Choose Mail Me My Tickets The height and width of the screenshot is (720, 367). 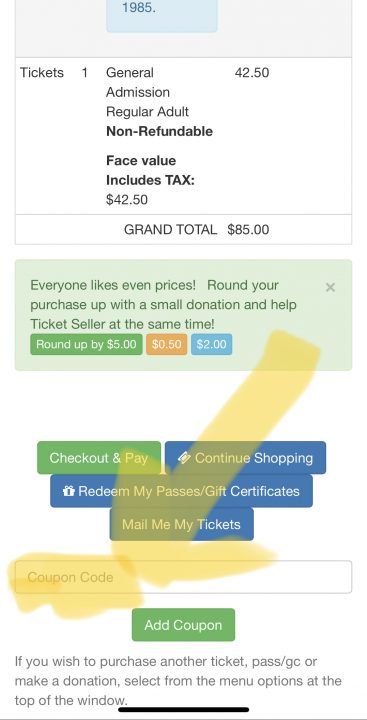coord(181,524)
